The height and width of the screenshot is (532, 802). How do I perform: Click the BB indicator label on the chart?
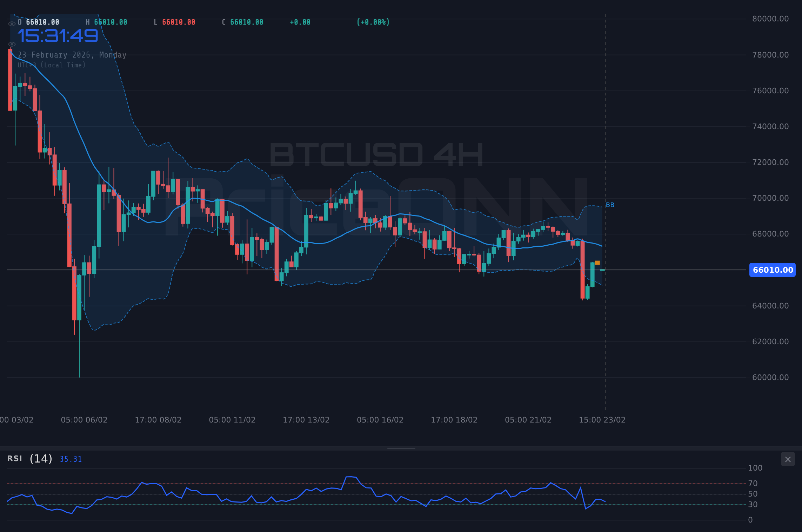click(x=610, y=205)
